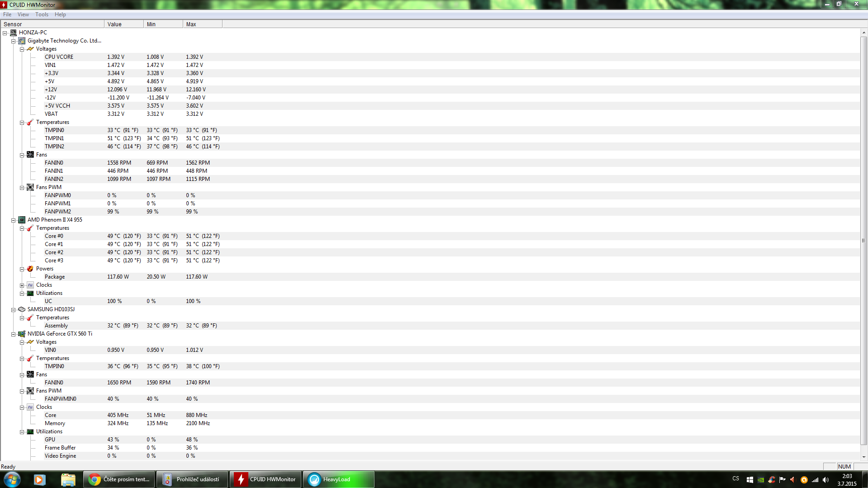Open the Tools menu

42,14
